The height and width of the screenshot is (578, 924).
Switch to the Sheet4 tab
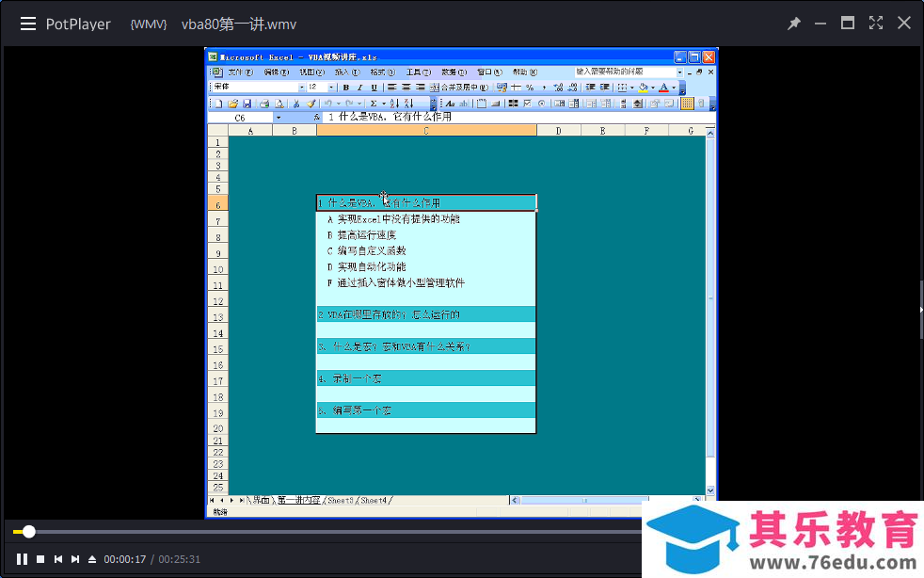coord(374,500)
